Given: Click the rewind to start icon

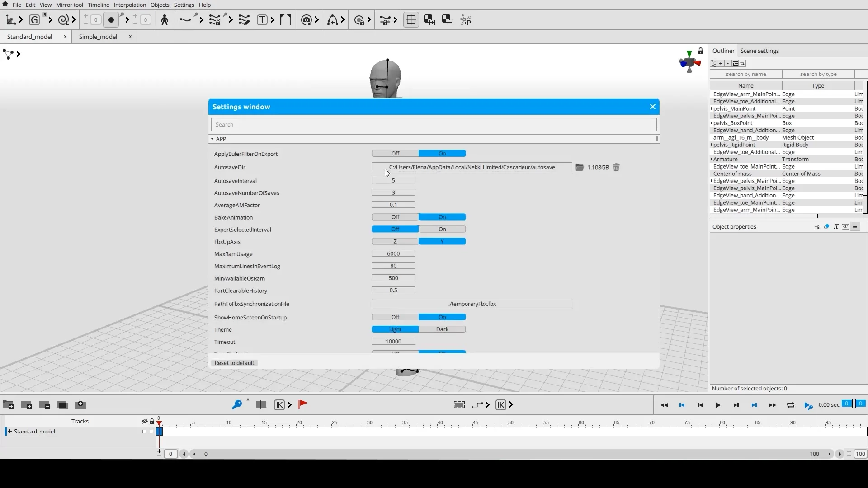Looking at the screenshot, I should 664,405.
